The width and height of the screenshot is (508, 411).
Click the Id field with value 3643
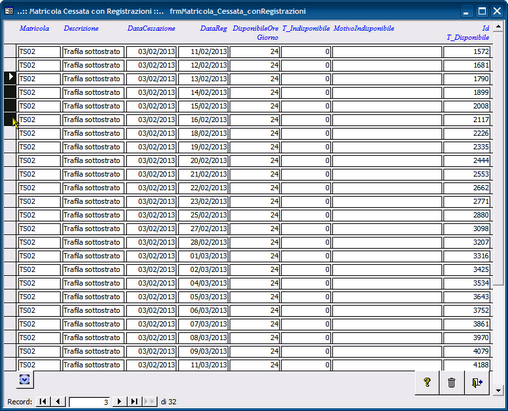(x=467, y=297)
